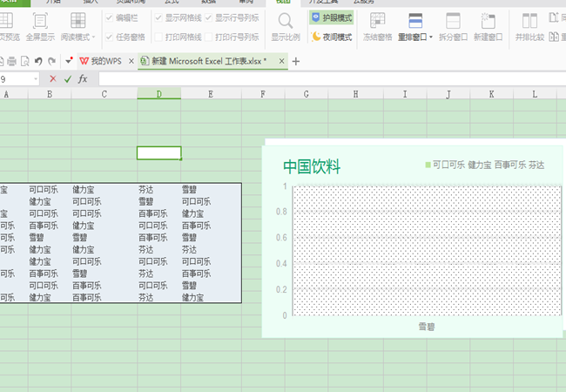Select column header C
This screenshot has width=566, height=392.
click(x=104, y=94)
